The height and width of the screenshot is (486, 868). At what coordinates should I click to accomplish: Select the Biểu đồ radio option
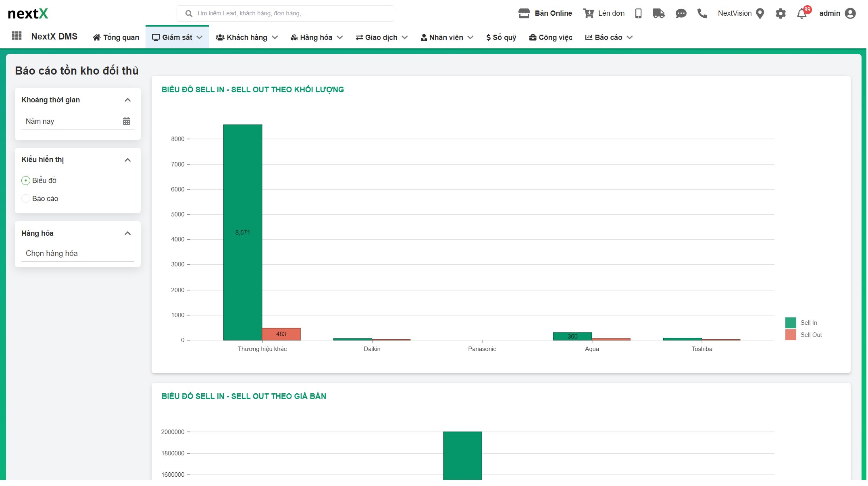(x=25, y=180)
